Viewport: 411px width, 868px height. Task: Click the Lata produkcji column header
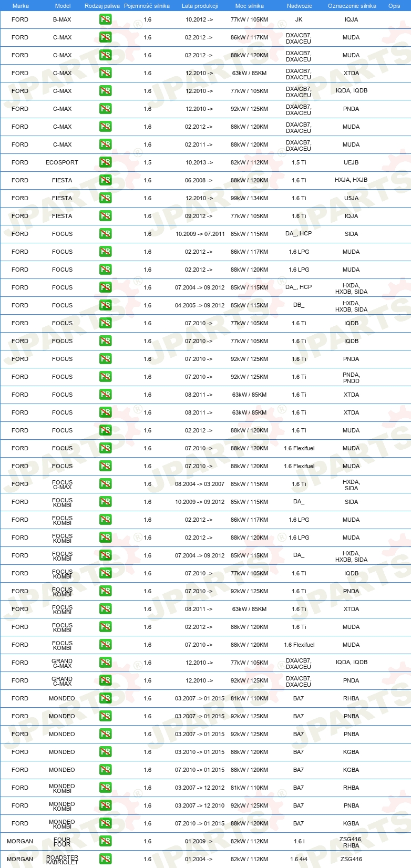pos(200,6)
